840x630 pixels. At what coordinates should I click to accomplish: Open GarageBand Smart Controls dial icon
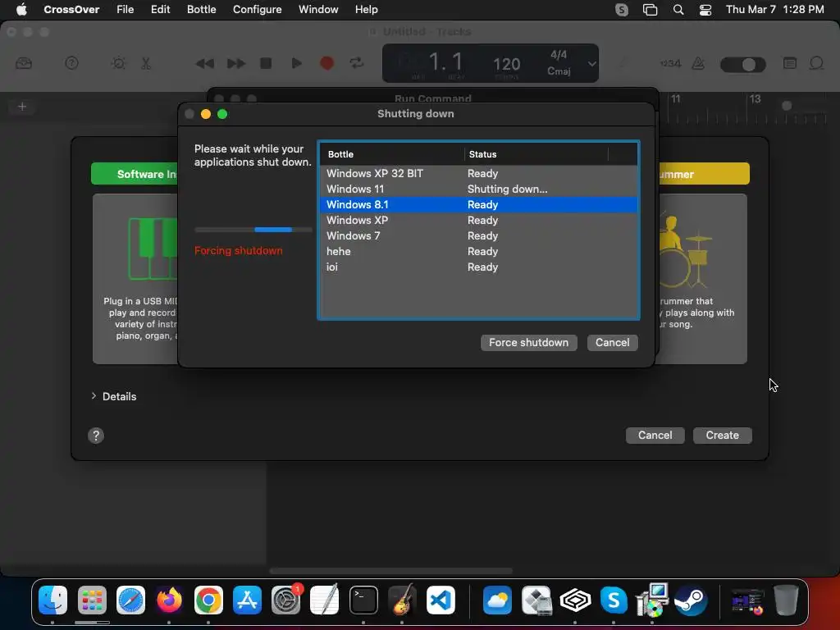pyautogui.click(x=118, y=63)
